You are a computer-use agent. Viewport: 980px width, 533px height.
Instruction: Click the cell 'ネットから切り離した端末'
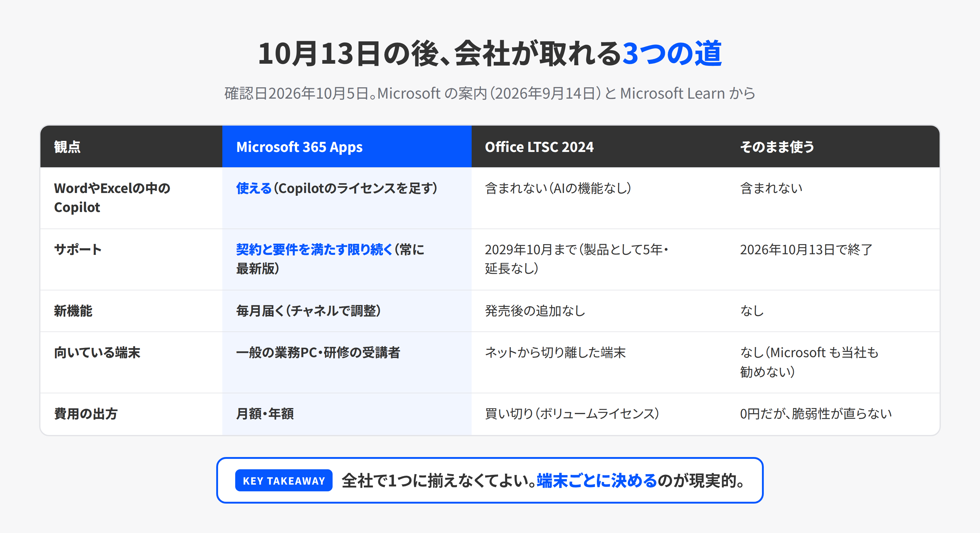point(599,362)
